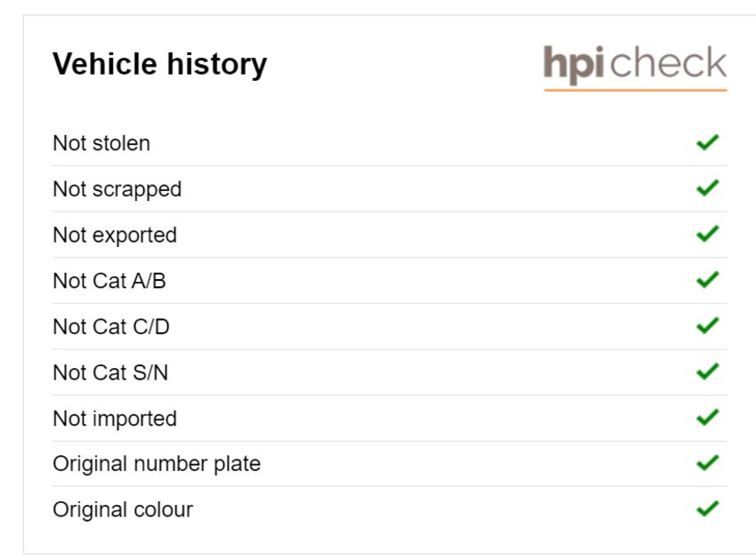Select the Not imported row text
This screenshot has height=560, width=756.
click(115, 419)
